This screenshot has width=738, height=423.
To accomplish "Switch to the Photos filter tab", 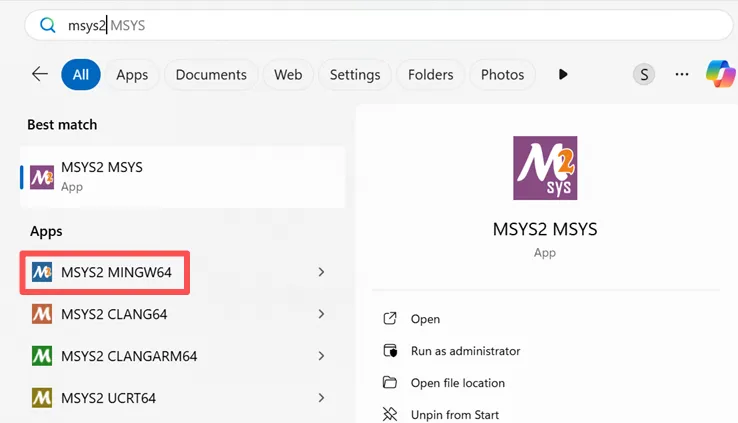I will pyautogui.click(x=502, y=74).
